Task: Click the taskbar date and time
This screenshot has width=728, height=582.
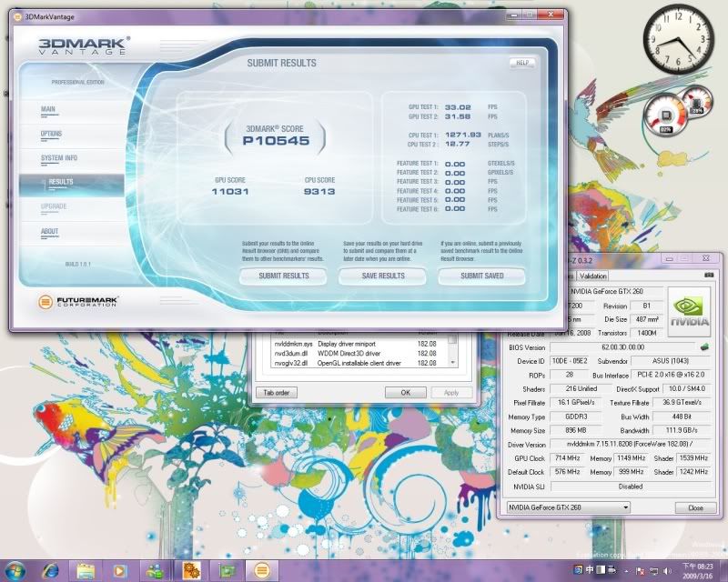Action: click(x=697, y=570)
